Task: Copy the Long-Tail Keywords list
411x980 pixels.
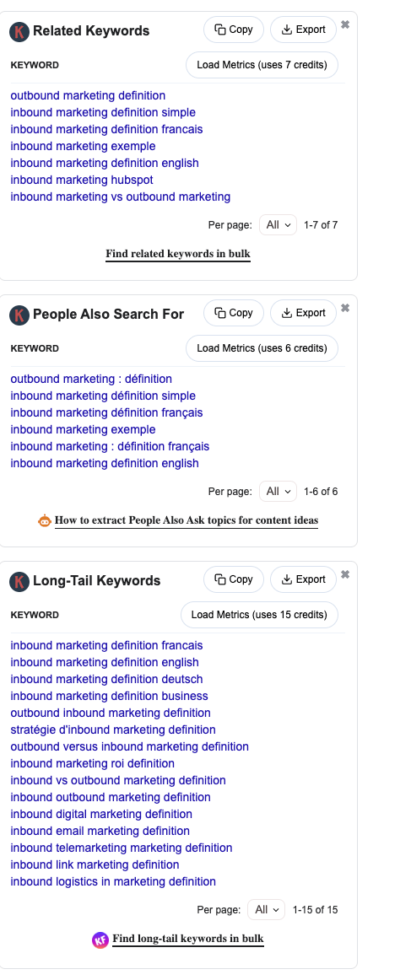Action: 234,579
